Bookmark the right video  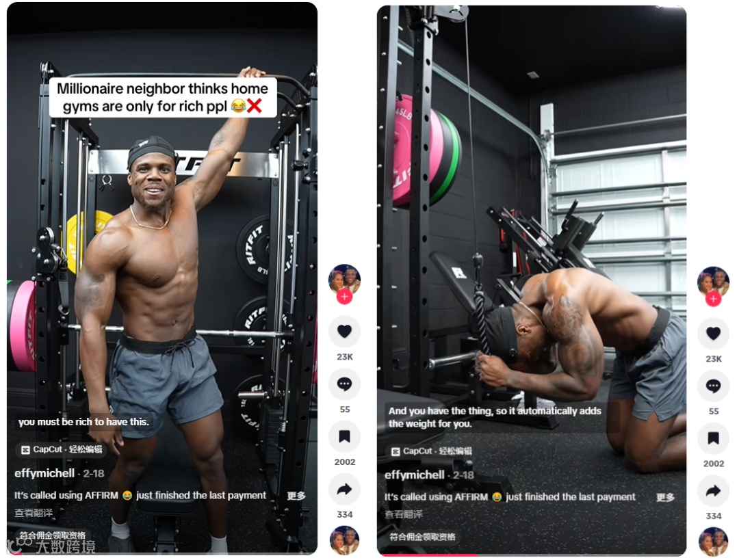pos(713,438)
